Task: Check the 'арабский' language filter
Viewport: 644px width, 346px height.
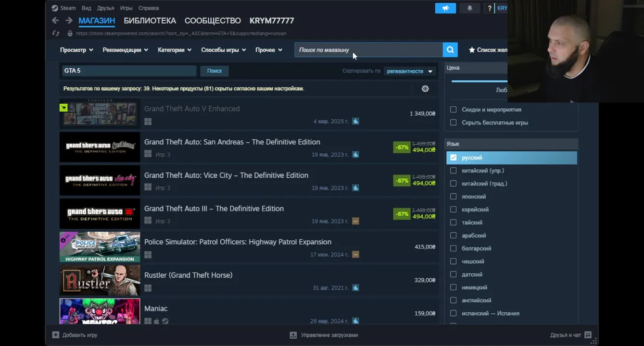Action: pyautogui.click(x=453, y=235)
